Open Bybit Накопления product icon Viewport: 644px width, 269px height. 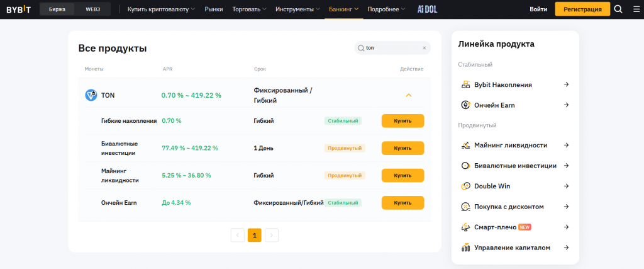pyautogui.click(x=466, y=84)
